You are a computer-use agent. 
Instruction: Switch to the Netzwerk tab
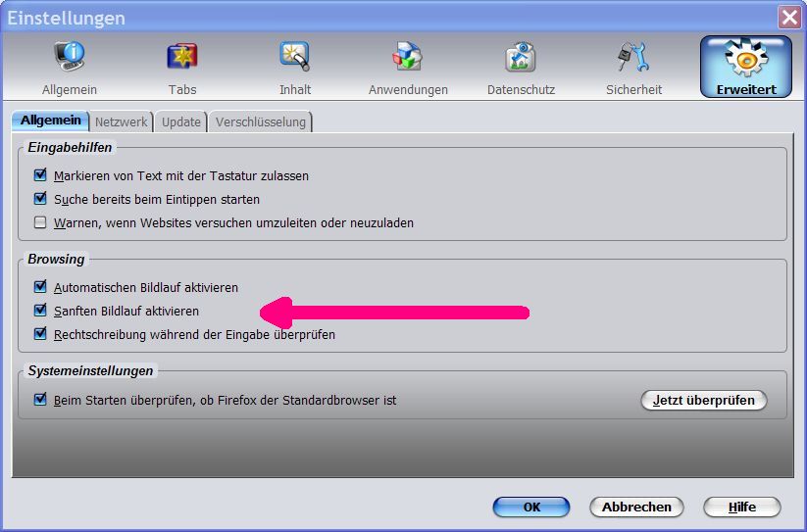[121, 122]
